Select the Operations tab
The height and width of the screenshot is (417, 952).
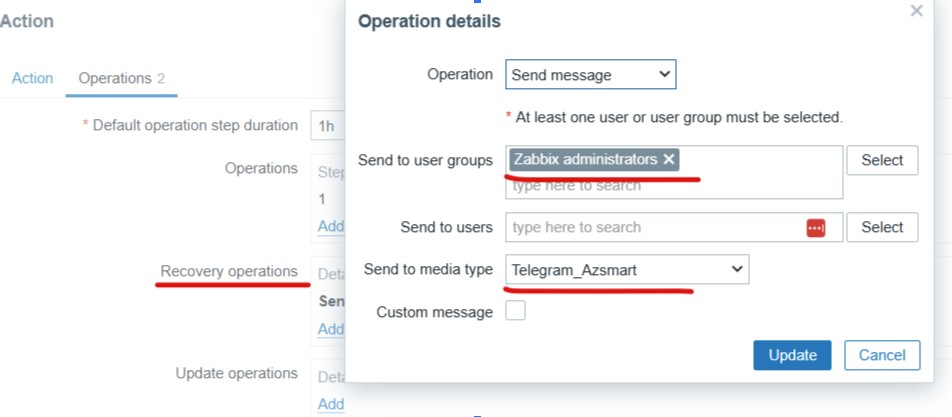point(121,78)
